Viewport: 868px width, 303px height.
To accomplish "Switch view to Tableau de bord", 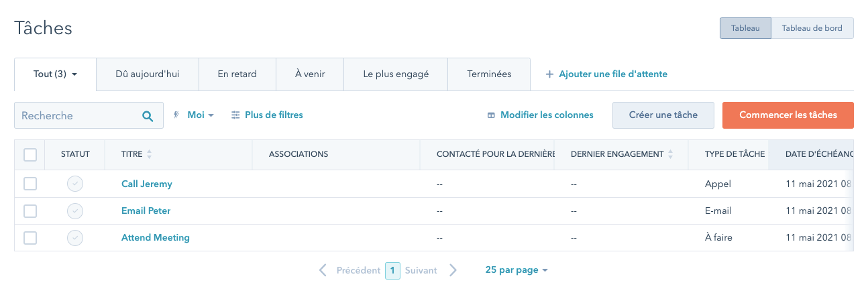I will point(812,28).
